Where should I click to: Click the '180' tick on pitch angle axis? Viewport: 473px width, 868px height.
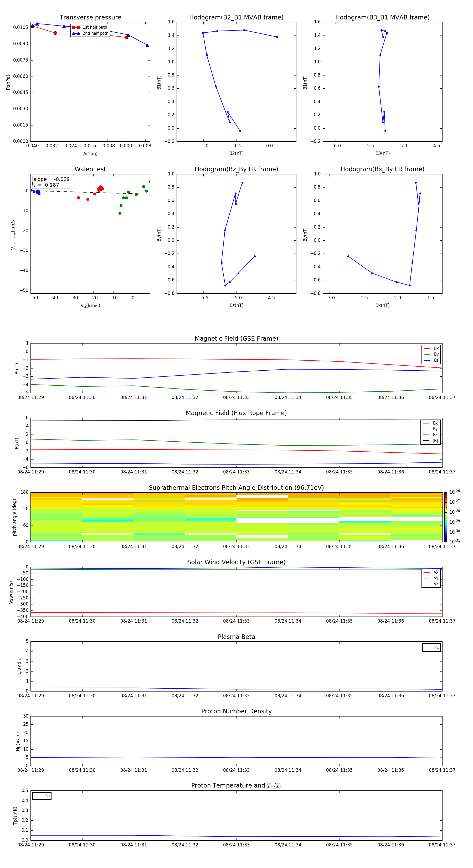pos(25,492)
